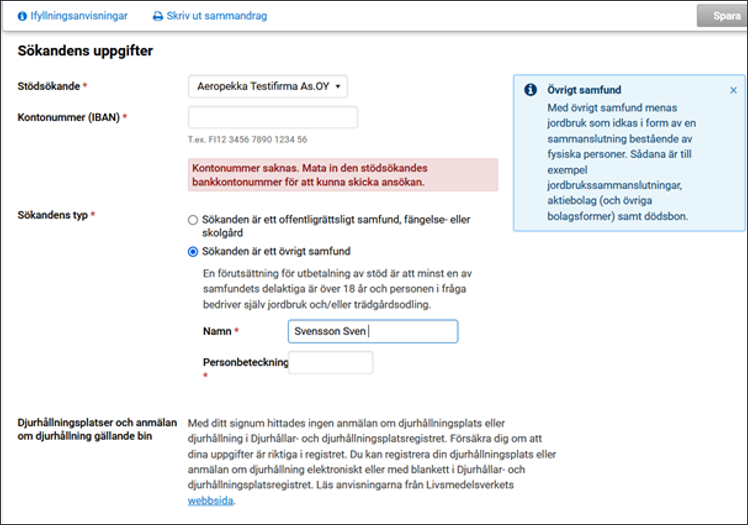Click the Sökandens uppgifter heading

(85, 51)
